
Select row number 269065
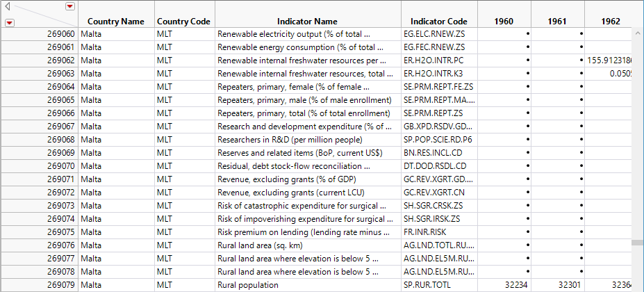tap(39, 100)
